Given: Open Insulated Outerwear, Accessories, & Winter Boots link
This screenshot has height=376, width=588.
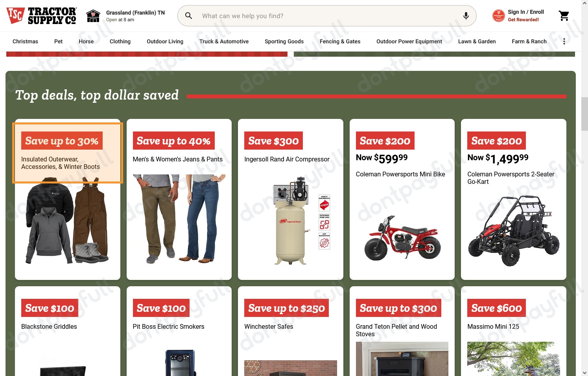Looking at the screenshot, I should point(61,163).
